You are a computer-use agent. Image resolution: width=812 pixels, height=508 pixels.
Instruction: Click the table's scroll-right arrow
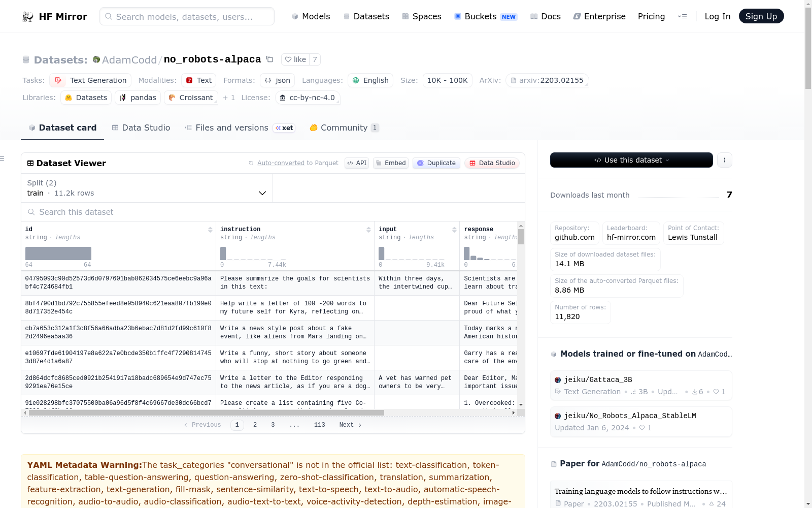click(x=514, y=413)
